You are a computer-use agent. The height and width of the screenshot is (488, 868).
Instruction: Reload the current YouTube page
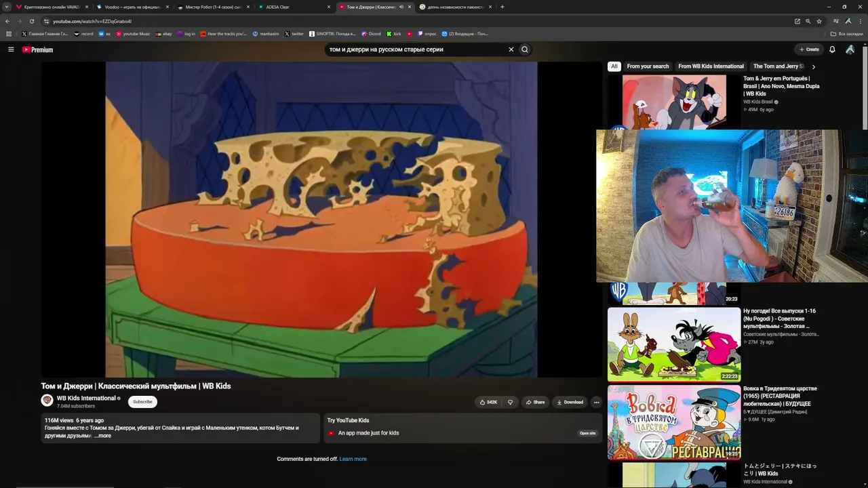(31, 21)
